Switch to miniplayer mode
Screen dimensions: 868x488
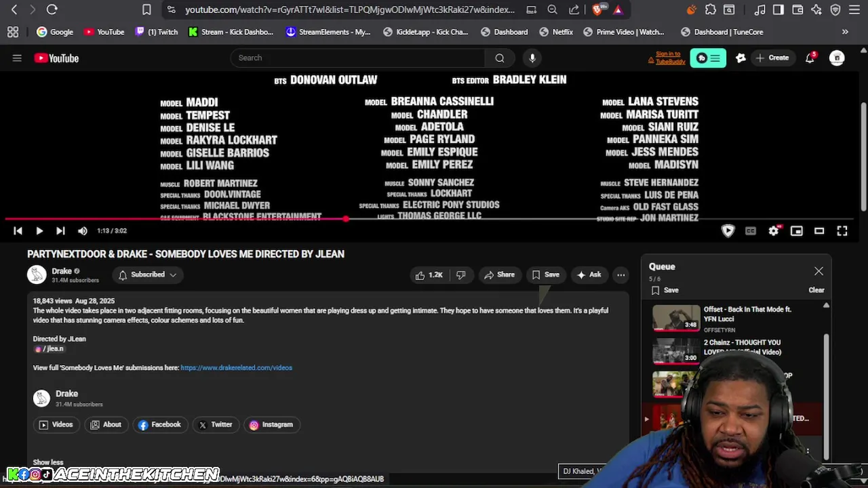coord(797,231)
